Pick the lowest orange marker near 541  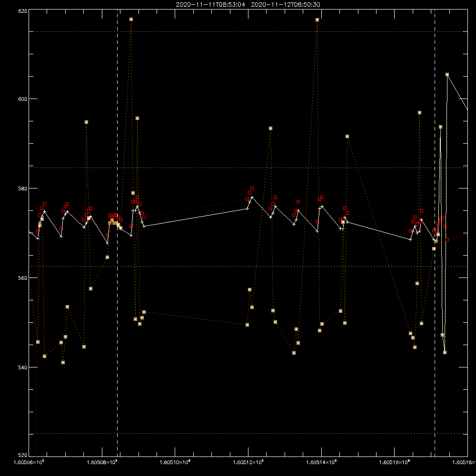[63, 362]
